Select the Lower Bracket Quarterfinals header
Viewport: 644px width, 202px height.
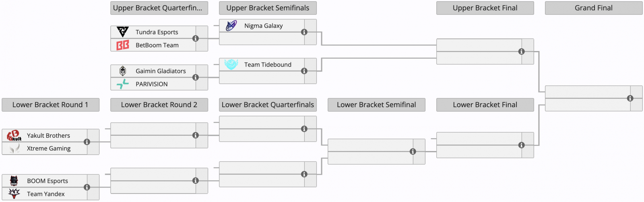pos(268,105)
